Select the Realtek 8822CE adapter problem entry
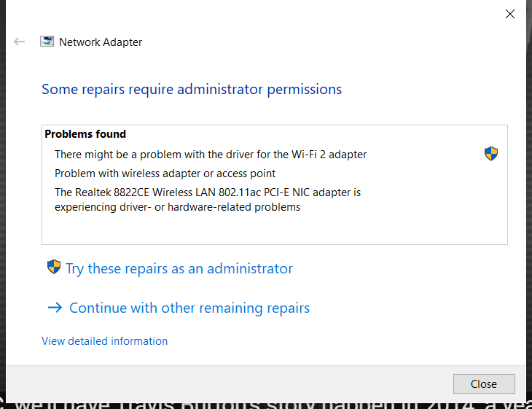The width and height of the screenshot is (532, 409). point(208,200)
